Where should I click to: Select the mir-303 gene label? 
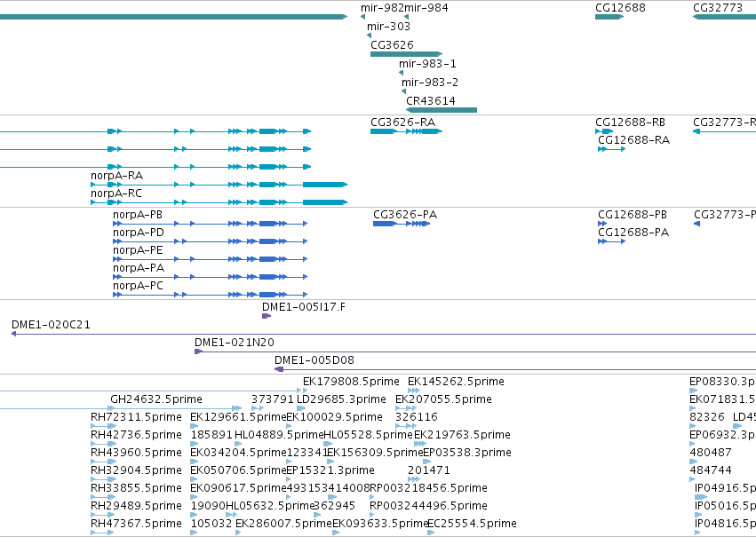(388, 27)
